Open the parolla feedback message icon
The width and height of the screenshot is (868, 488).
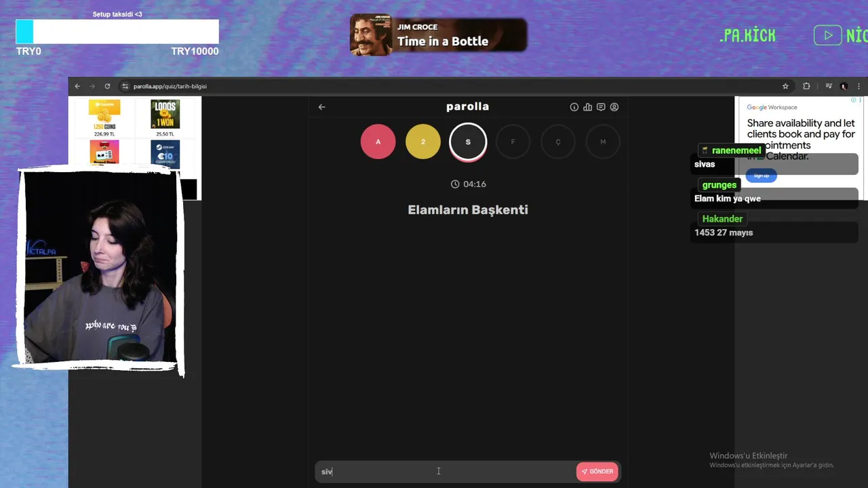point(601,107)
